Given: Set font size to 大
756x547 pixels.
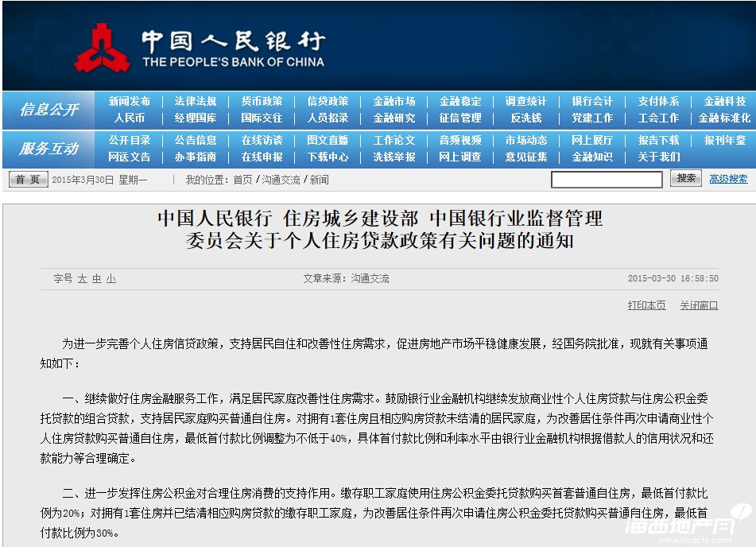Looking at the screenshot, I should [83, 279].
